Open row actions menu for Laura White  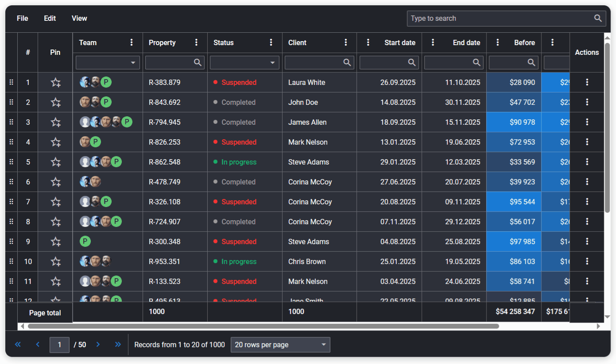pos(587,82)
